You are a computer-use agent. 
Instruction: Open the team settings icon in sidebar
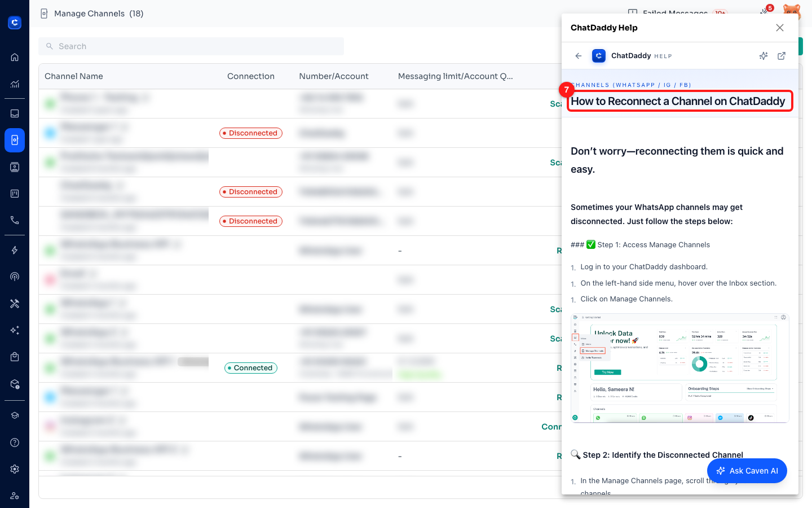pyautogui.click(x=15, y=496)
